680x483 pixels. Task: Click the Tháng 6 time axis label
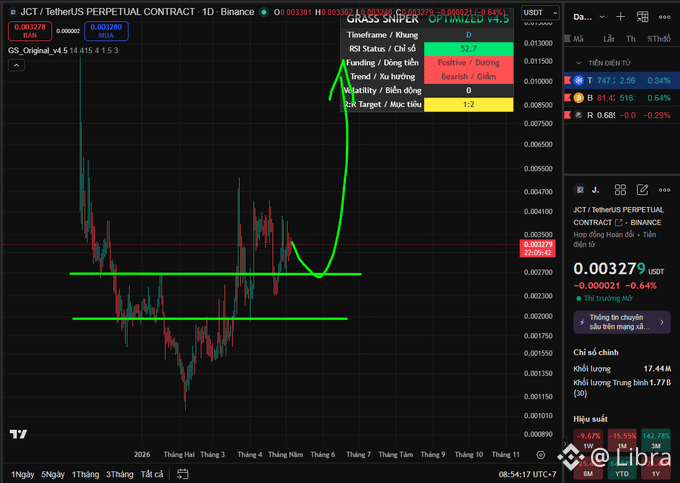coord(323,454)
